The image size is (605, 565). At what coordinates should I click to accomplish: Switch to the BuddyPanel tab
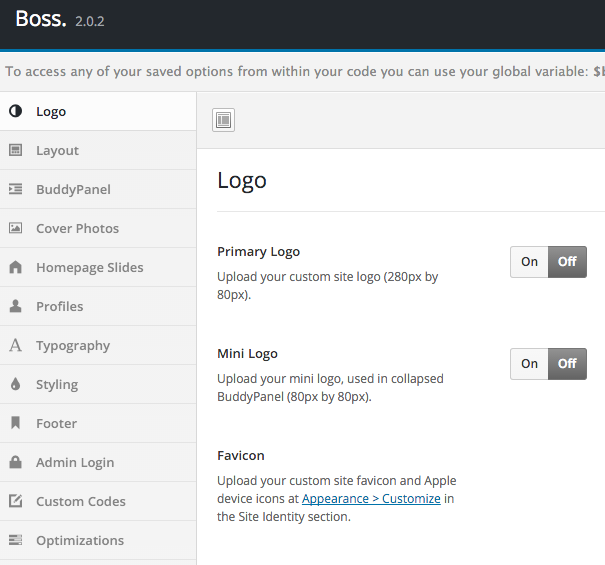coord(98,189)
